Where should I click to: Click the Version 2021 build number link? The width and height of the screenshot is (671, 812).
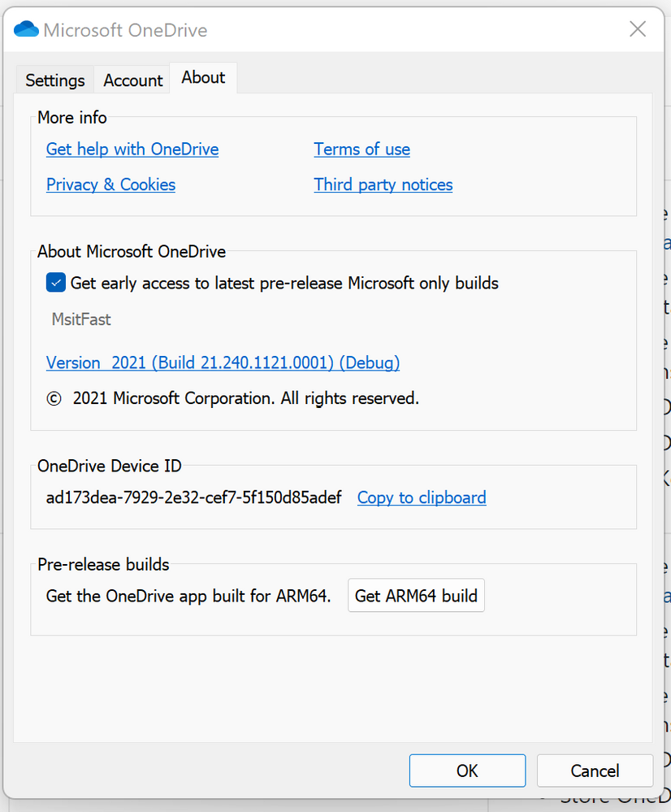point(223,363)
